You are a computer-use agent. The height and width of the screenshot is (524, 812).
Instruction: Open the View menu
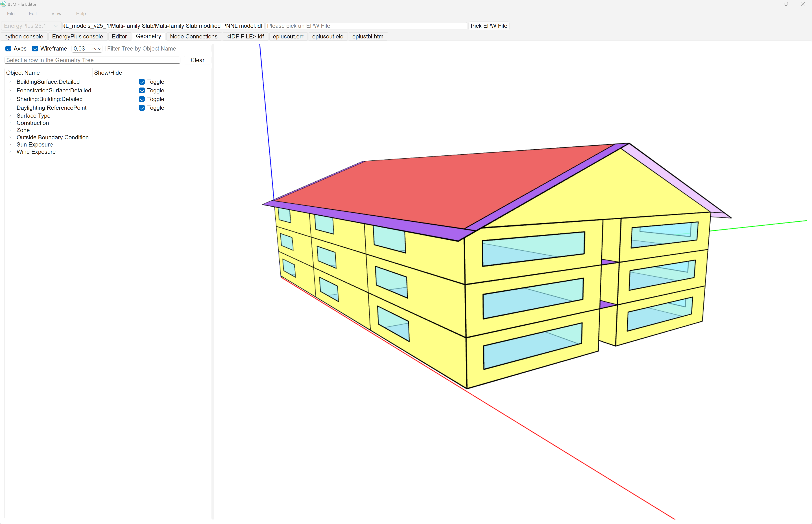tap(56, 14)
